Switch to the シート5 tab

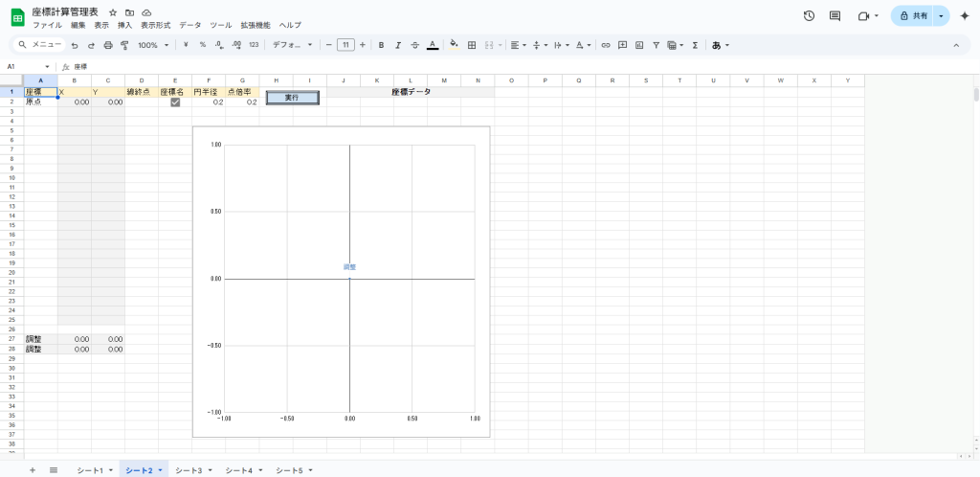coord(294,470)
